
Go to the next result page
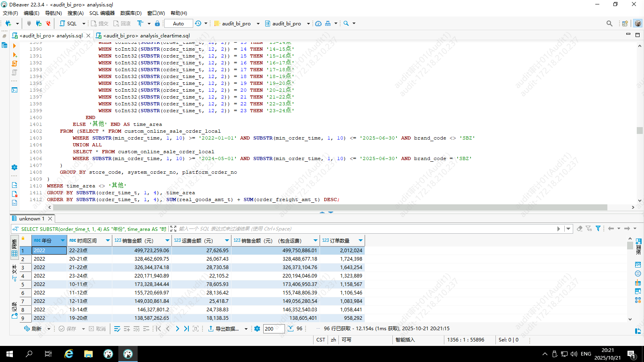[178, 329]
